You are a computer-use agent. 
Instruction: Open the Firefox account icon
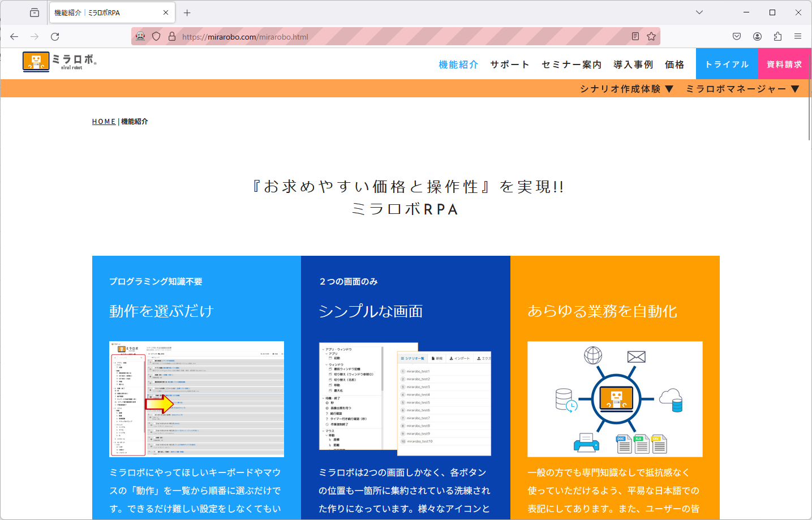click(757, 36)
